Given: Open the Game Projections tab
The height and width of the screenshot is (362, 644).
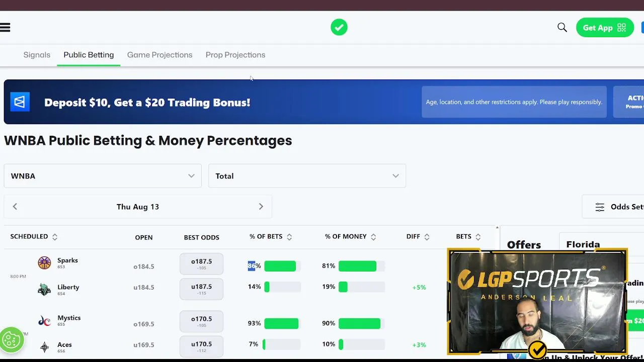Looking at the screenshot, I should pos(159,55).
